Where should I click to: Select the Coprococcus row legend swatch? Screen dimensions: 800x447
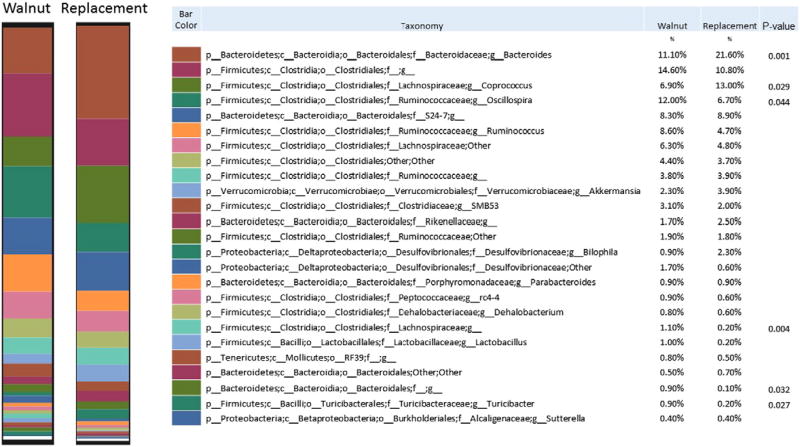[x=186, y=85]
